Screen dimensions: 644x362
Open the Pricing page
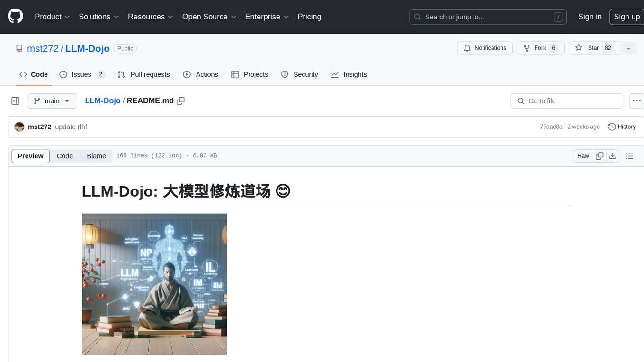click(x=309, y=17)
